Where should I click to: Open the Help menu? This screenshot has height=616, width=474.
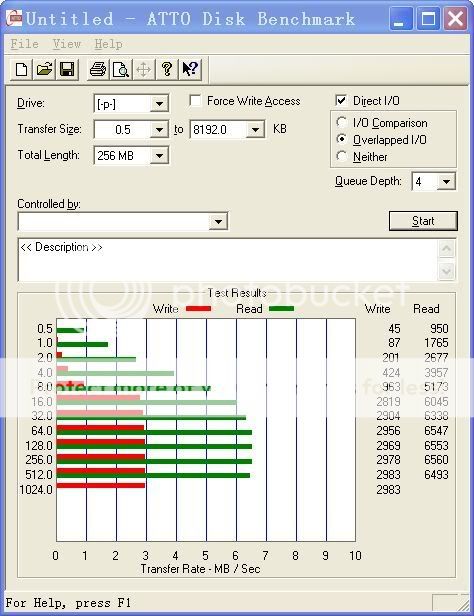108,44
